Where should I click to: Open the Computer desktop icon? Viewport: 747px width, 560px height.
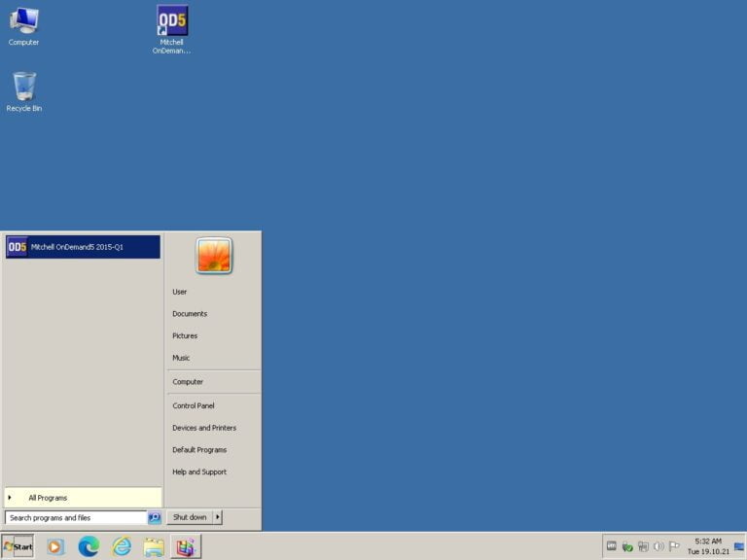click(x=23, y=25)
